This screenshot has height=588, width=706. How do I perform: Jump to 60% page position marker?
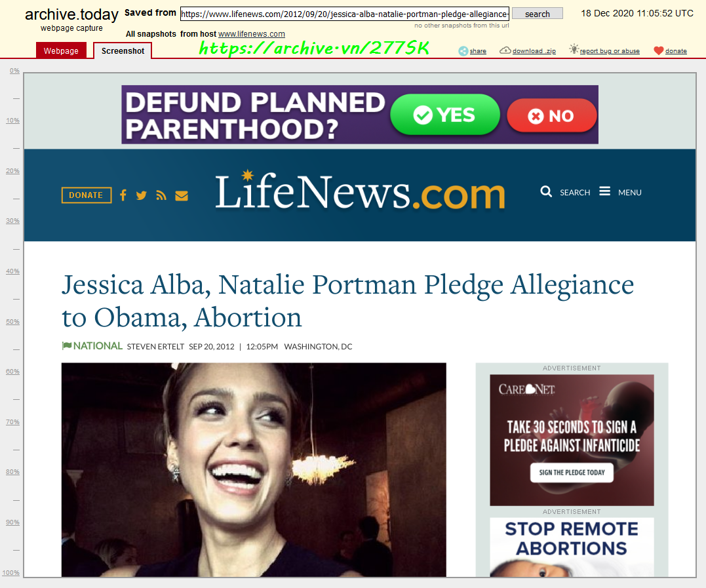click(12, 372)
